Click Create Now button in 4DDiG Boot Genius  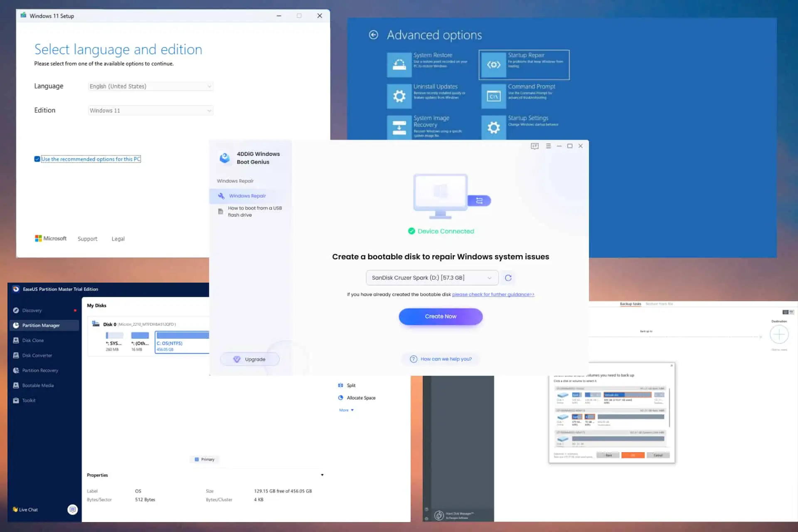point(441,316)
